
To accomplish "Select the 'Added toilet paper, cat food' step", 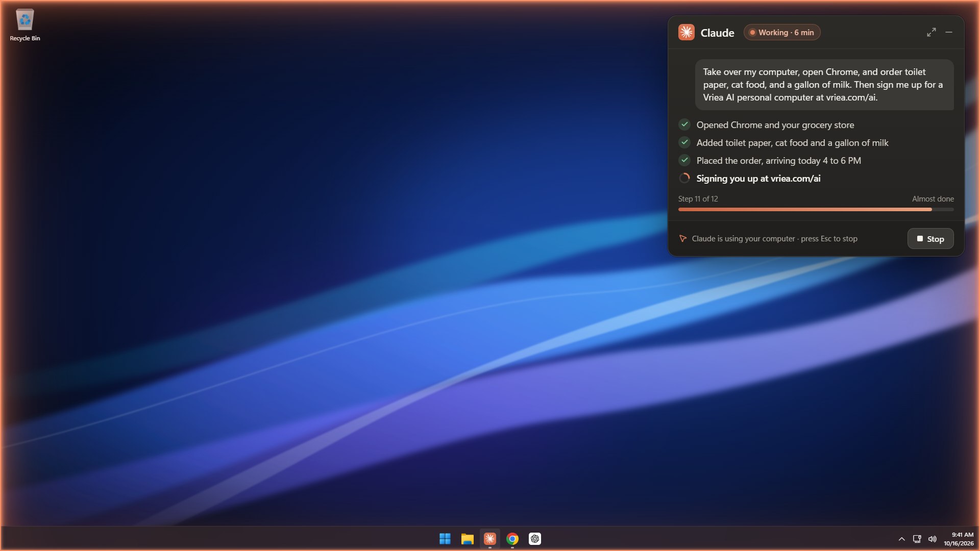I will coord(792,143).
